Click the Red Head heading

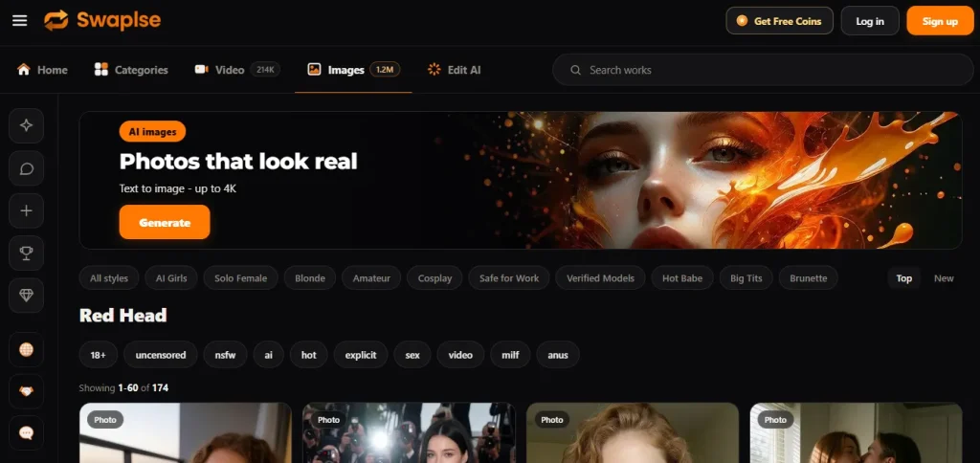pos(123,316)
